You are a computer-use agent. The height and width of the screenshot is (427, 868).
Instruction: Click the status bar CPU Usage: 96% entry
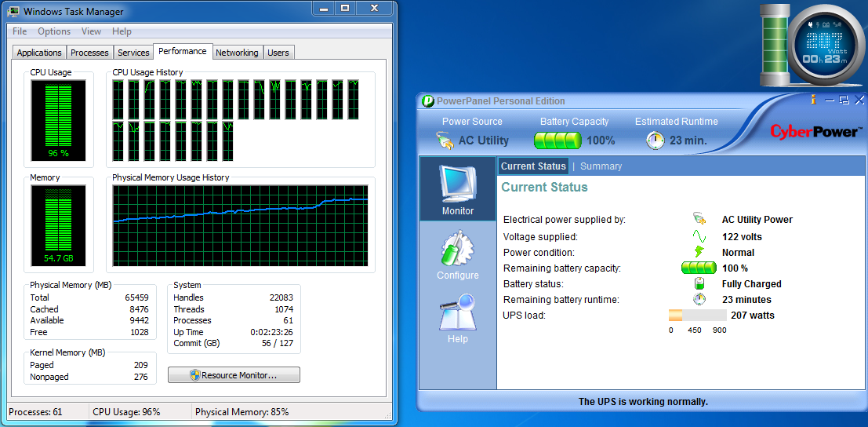pos(126,412)
